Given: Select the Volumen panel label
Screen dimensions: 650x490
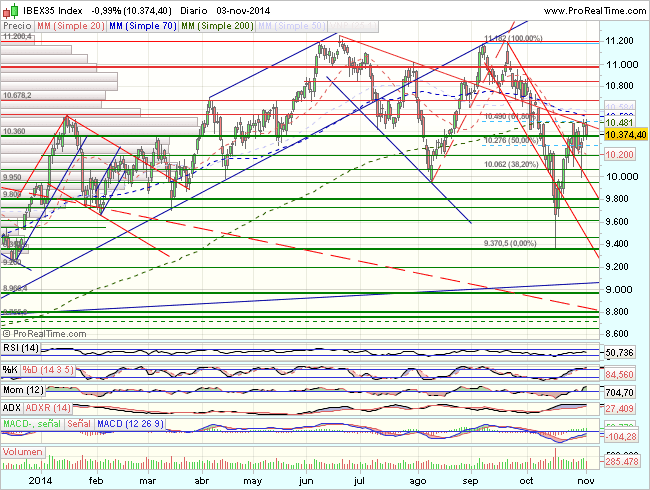Looking at the screenshot, I should coord(22,452).
